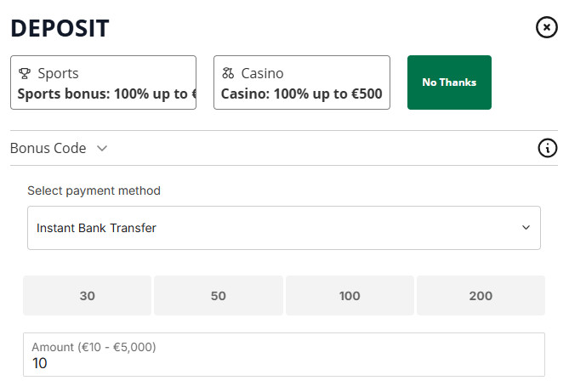Select the 100 preset amount

[350, 296]
